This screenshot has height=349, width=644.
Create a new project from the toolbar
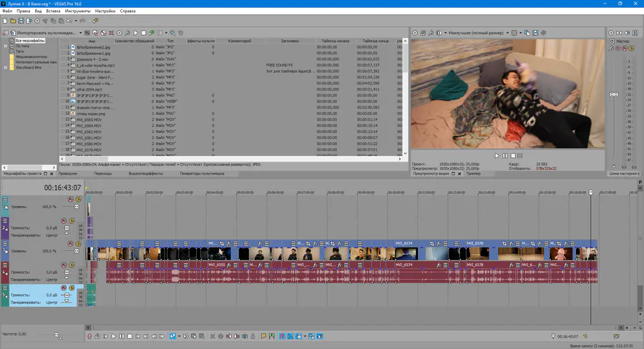[5, 21]
